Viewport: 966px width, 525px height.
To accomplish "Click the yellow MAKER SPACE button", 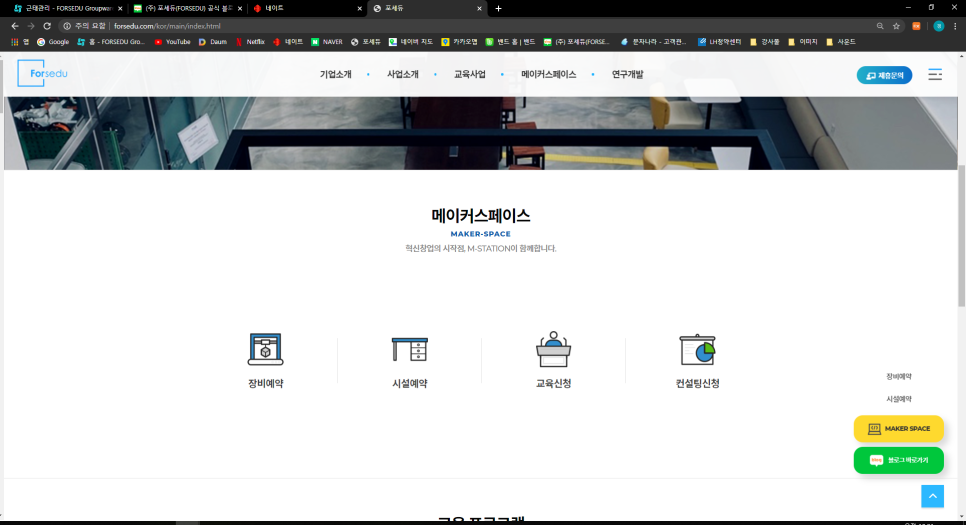I will [x=899, y=428].
